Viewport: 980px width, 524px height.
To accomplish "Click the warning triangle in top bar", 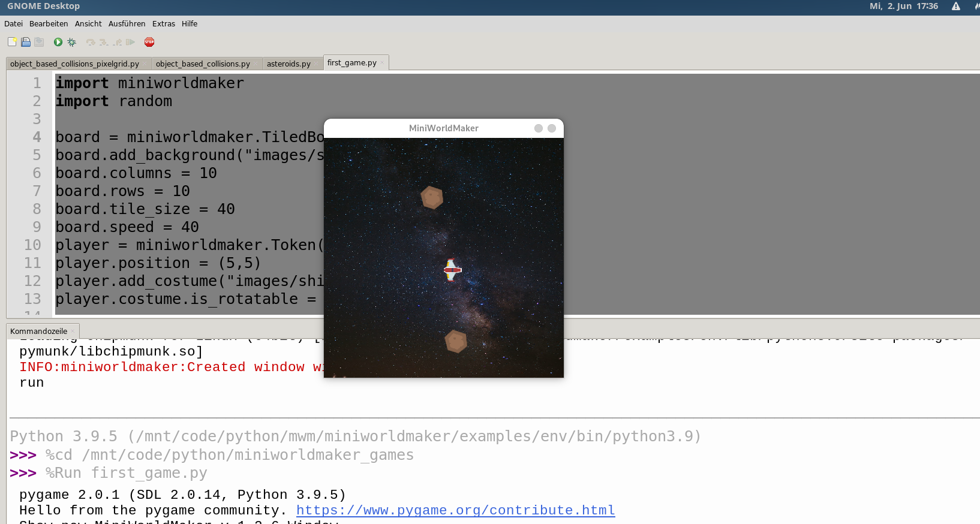I will [x=956, y=6].
